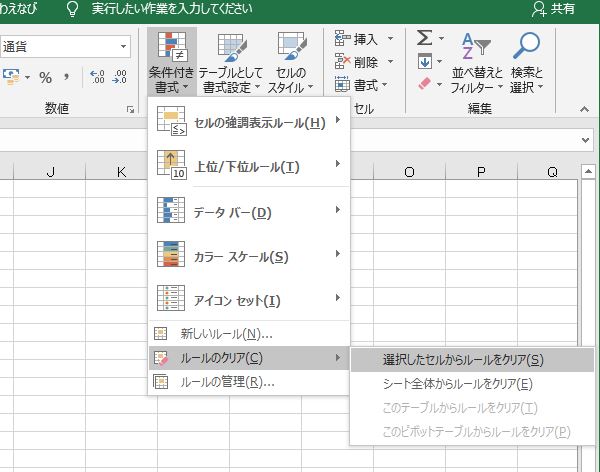Image resolution: width=600 pixels, height=472 pixels.
Task: Expand the Fill dropdown arrow
Action: pyautogui.click(x=439, y=61)
